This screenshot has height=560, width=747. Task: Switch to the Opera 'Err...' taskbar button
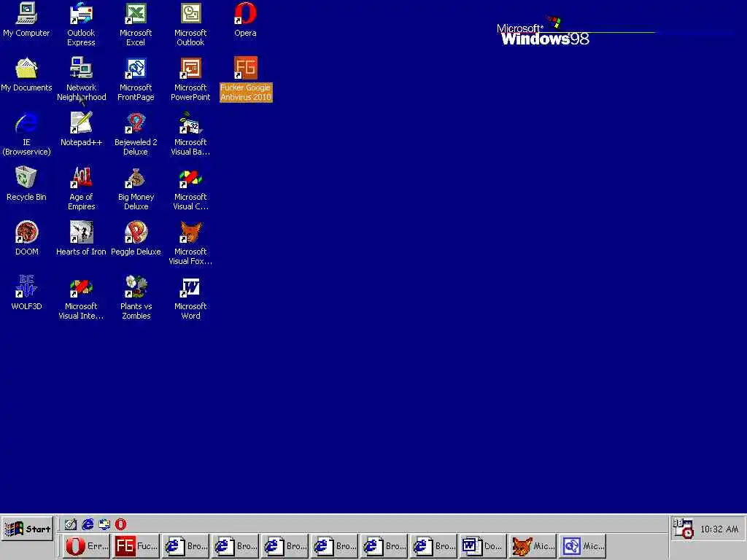[86, 545]
